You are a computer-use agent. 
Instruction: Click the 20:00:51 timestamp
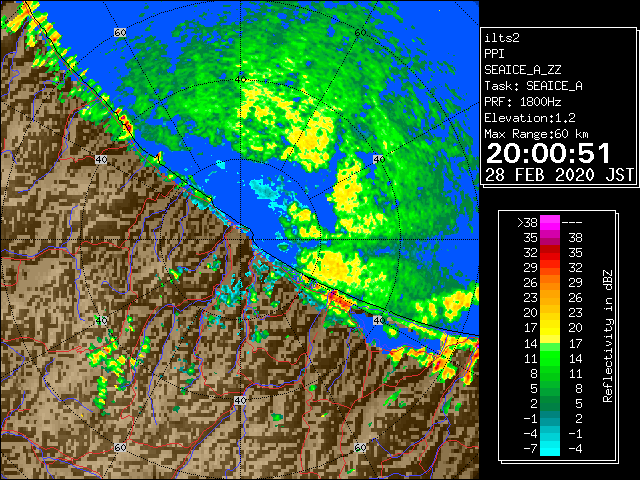coord(548,153)
